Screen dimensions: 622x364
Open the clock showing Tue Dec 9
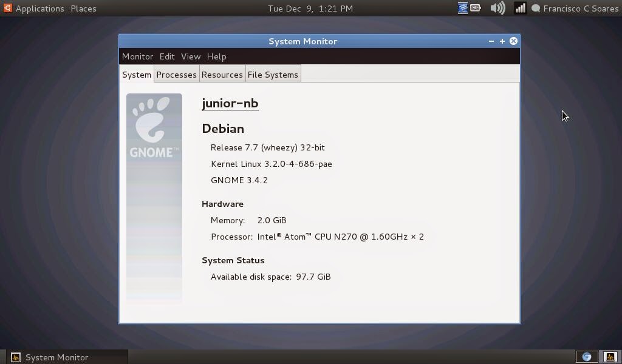(x=310, y=8)
